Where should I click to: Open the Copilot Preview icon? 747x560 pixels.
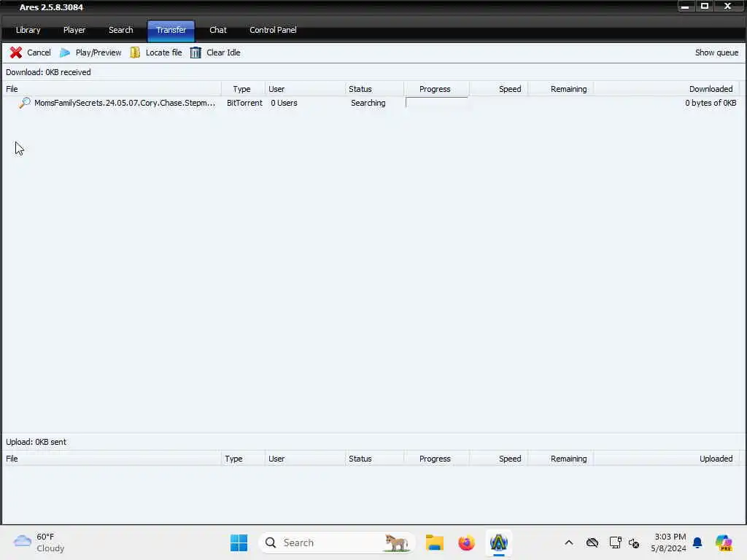(x=724, y=542)
